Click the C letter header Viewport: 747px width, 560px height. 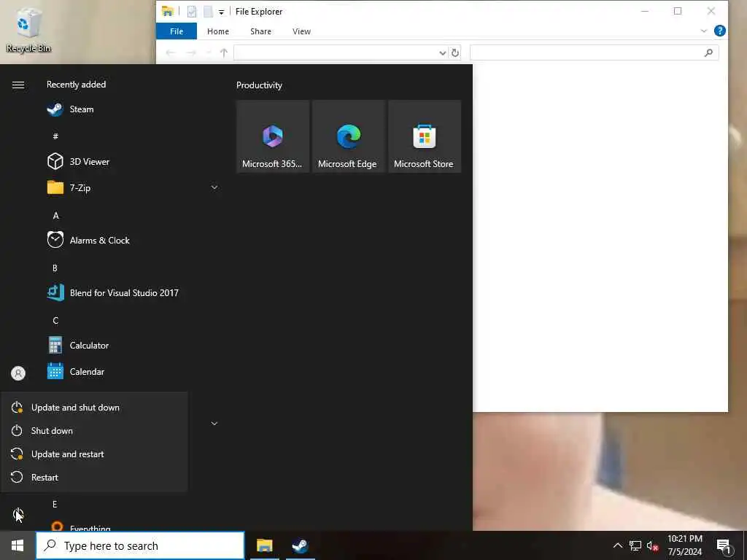[55, 321]
